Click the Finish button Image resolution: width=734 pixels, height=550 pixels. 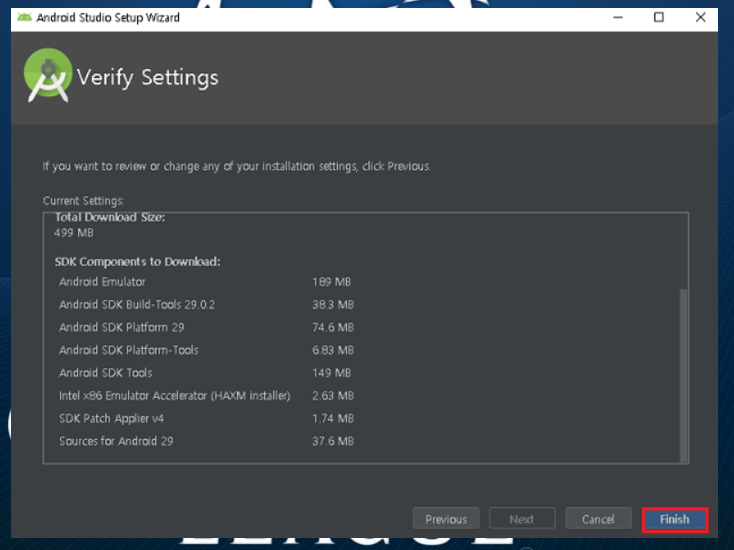pos(675,519)
